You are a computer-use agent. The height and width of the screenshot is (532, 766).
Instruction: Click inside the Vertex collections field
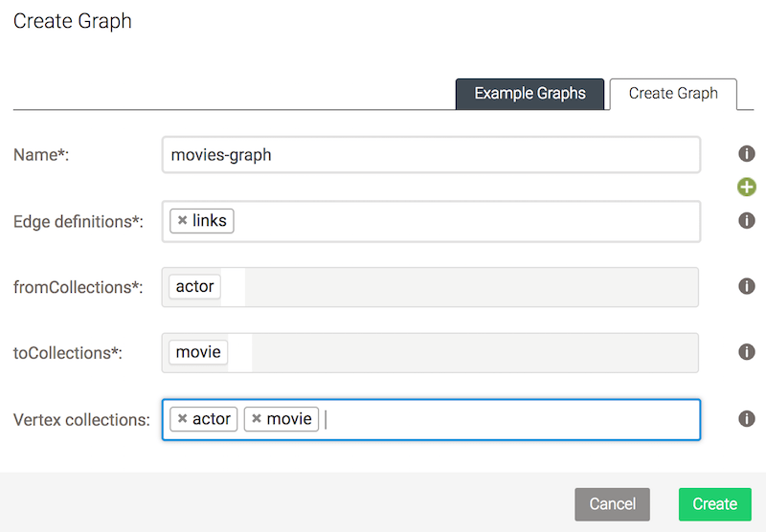point(432,420)
